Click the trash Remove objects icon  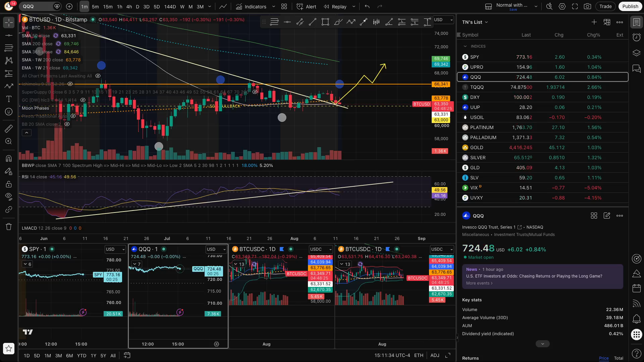(x=9, y=227)
